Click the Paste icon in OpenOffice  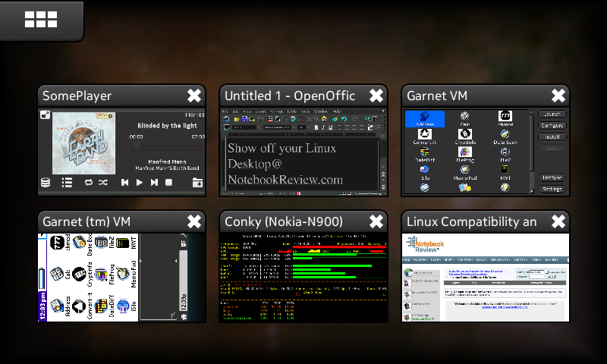point(324,119)
